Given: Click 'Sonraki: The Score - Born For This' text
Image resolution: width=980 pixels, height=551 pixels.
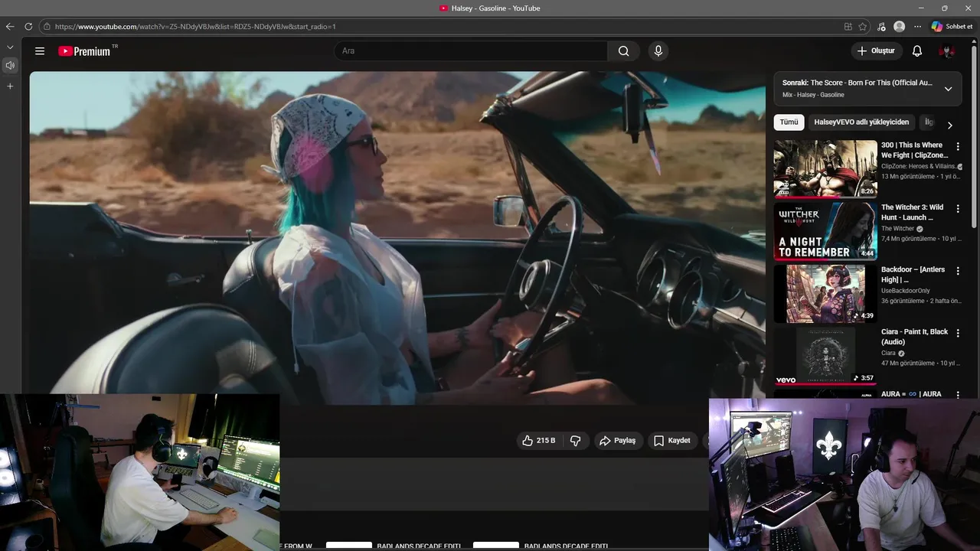Looking at the screenshot, I should [x=857, y=83].
